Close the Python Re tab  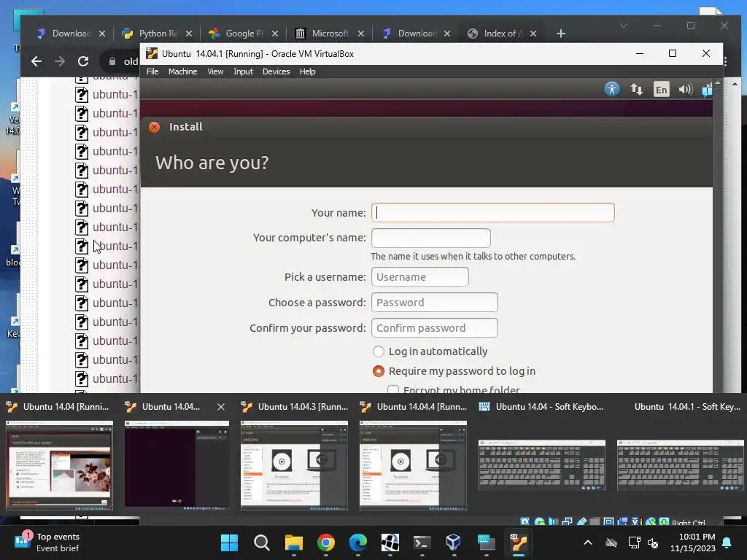[189, 34]
